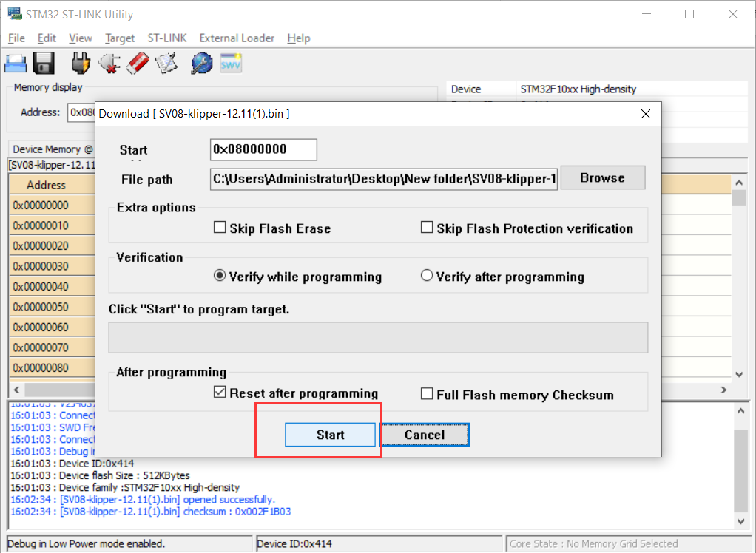Screen dimensions: 756x553
Task: Open the Target Settings globe icon
Action: 200,63
